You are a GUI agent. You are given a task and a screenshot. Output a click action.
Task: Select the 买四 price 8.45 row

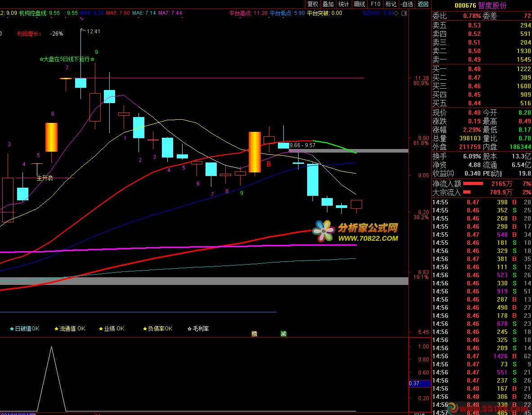(482, 95)
